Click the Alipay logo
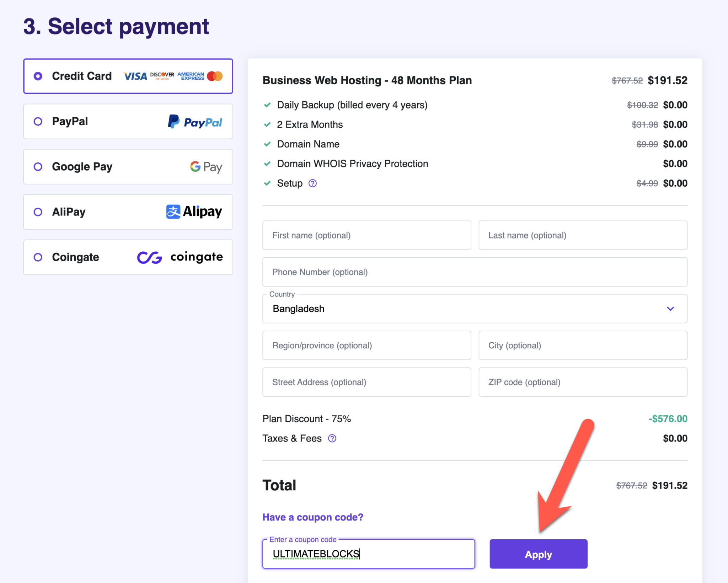Screen dimensions: 728x583 pyautogui.click(x=194, y=212)
